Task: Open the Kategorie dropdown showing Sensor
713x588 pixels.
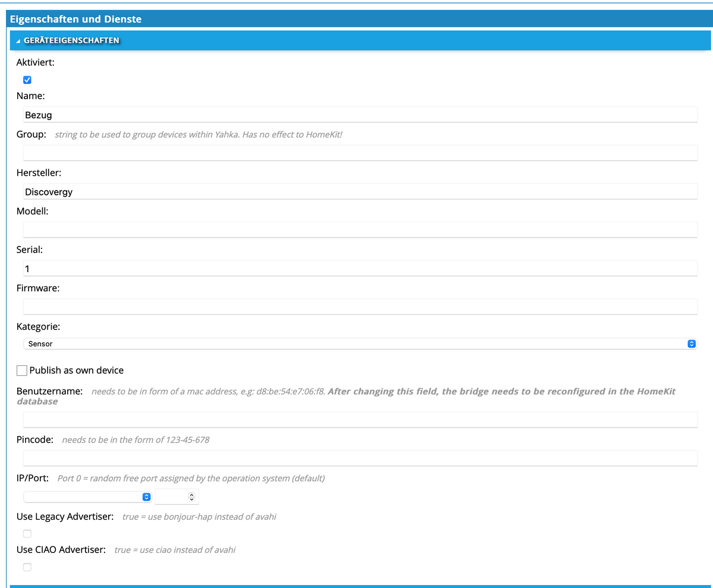Action: [x=360, y=344]
